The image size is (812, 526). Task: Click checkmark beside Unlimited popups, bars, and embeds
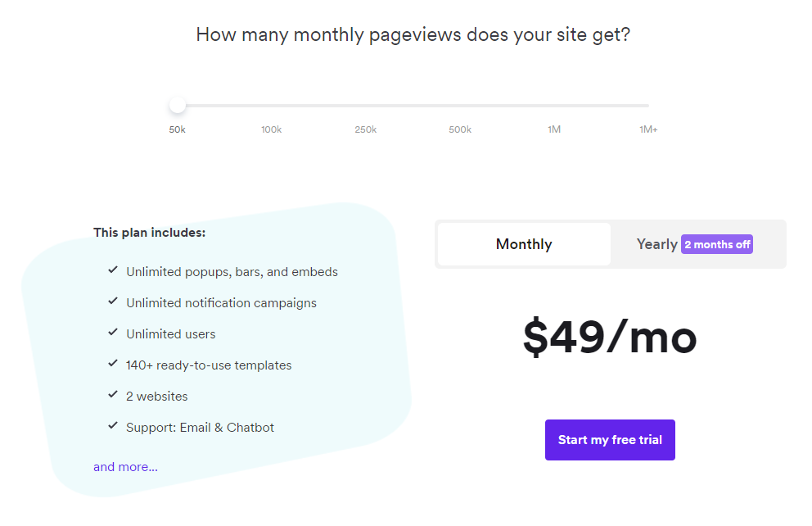tap(113, 270)
